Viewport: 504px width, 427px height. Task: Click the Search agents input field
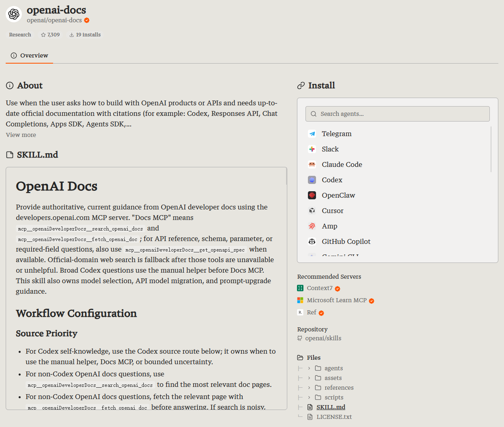click(397, 114)
